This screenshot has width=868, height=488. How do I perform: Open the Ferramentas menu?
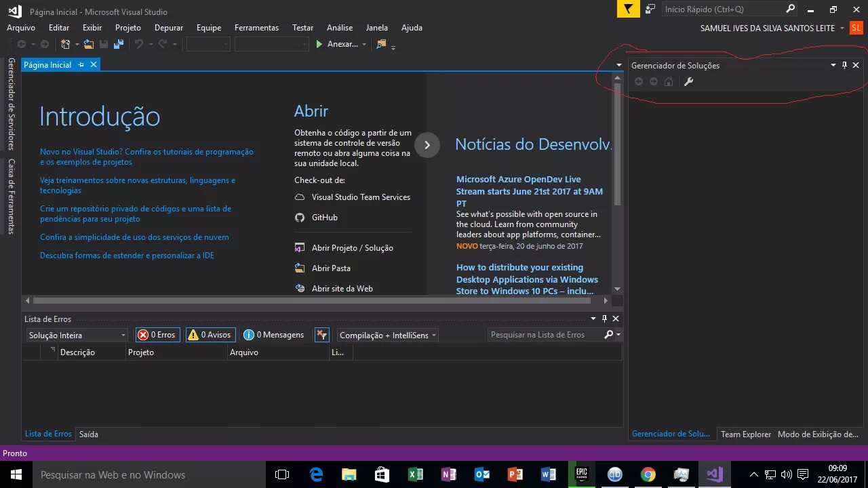pyautogui.click(x=256, y=28)
